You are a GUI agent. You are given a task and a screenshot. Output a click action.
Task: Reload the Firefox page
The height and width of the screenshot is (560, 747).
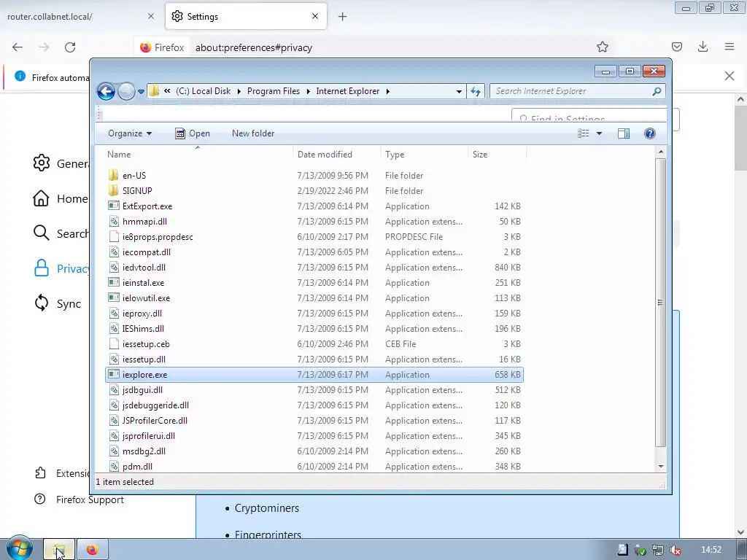coord(70,47)
